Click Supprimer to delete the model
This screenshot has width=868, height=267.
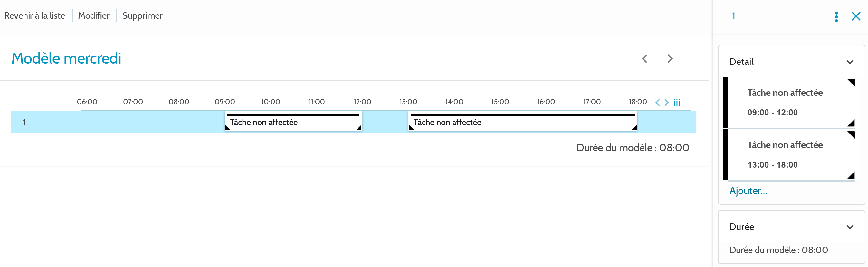pos(142,16)
